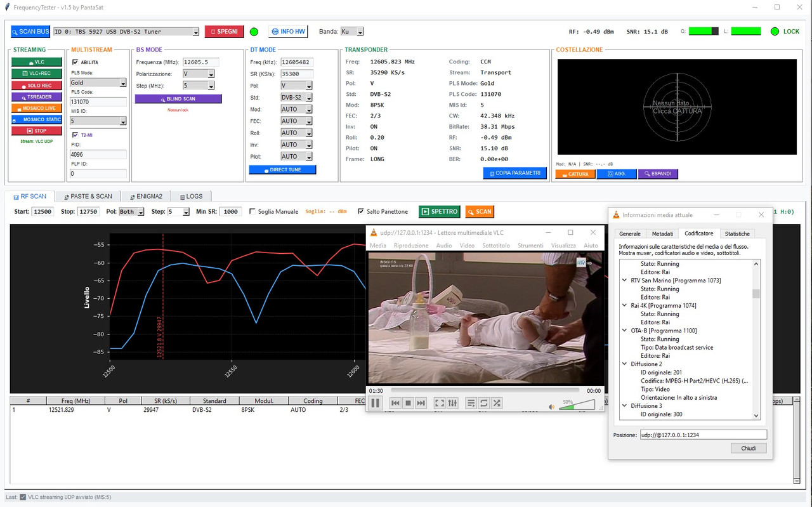Collapse Diffusione 2 tree node
The width and height of the screenshot is (812, 507).
point(625,364)
